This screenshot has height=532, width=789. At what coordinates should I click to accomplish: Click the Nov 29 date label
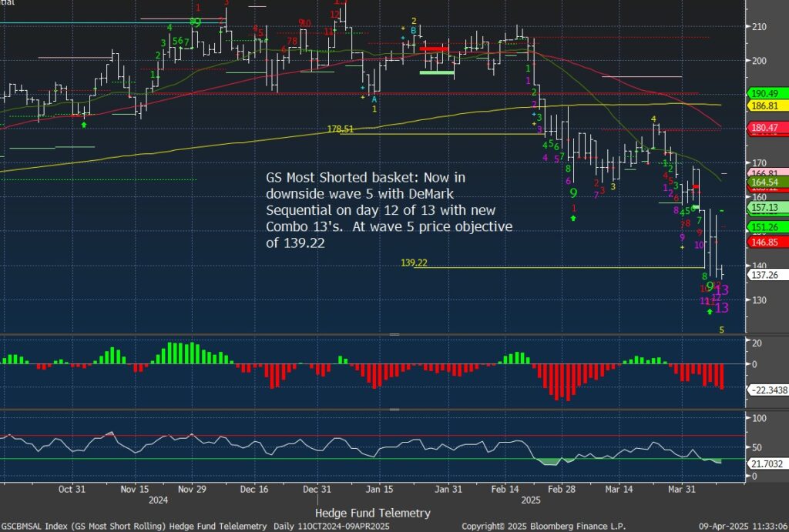pyautogui.click(x=192, y=489)
